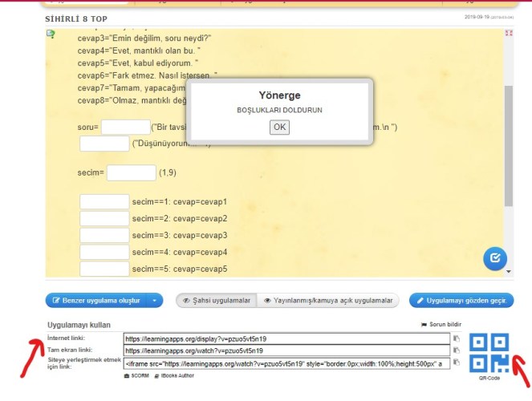Click the blank before secim==1
Screen dimensions: 532x401
[104, 201]
